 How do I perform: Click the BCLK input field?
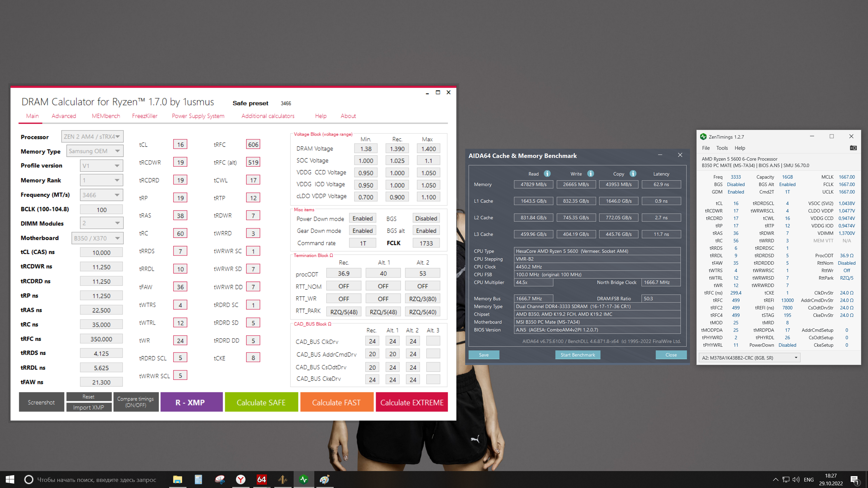(x=101, y=210)
